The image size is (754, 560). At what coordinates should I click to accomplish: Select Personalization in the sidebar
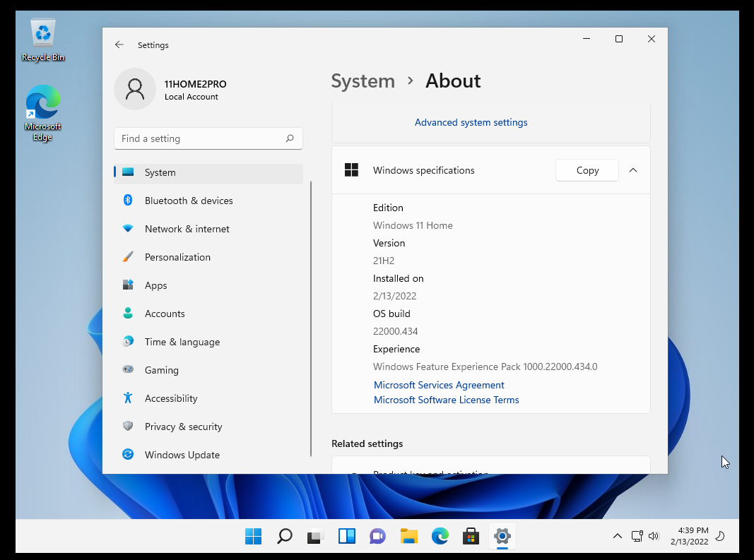[208, 257]
